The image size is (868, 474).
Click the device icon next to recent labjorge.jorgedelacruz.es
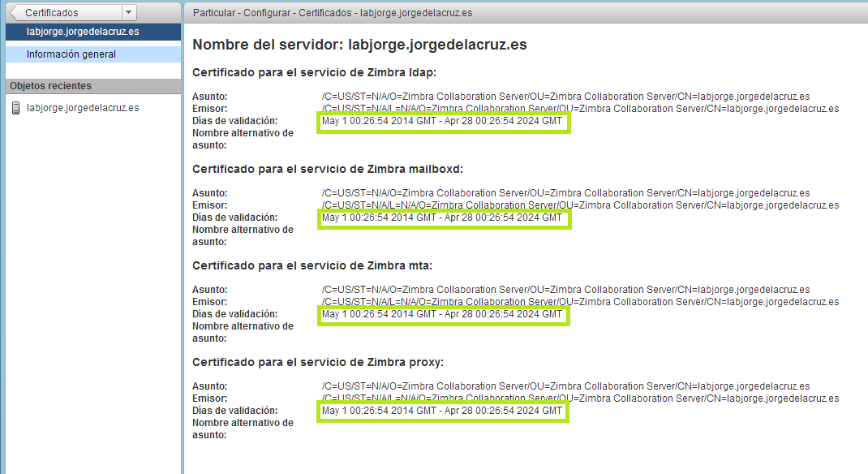(16, 108)
